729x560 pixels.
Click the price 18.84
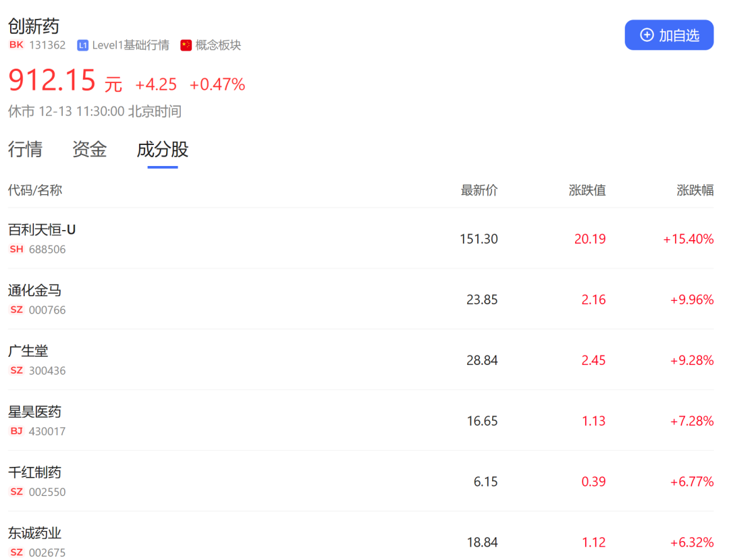[482, 542]
